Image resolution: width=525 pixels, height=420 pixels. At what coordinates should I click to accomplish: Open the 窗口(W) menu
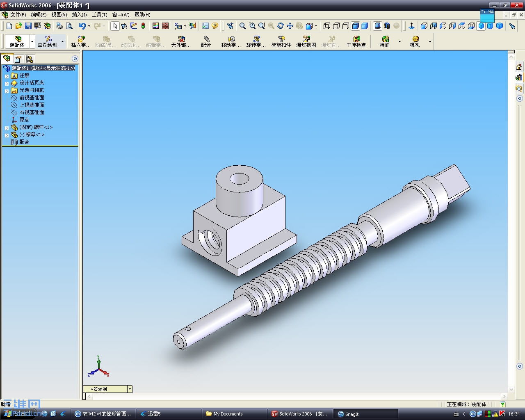point(121,15)
